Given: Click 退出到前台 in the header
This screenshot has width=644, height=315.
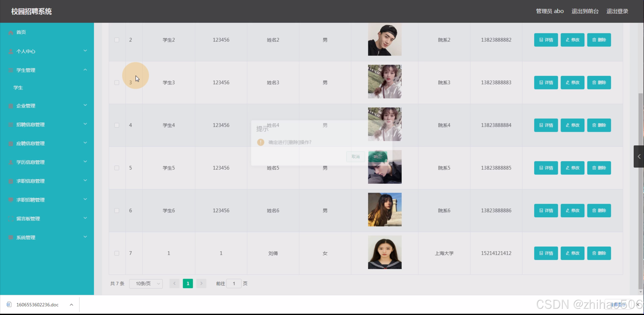Looking at the screenshot, I should click(585, 11).
